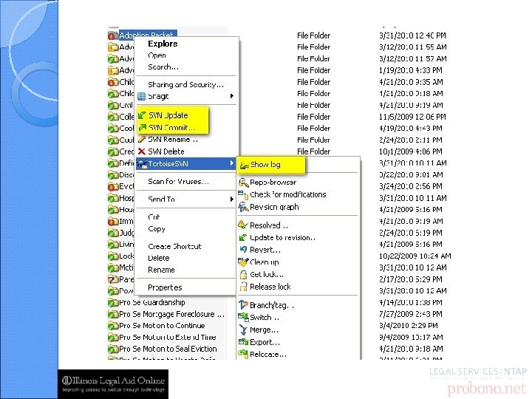Click date 10/22/2009 10:24 AM
The width and height of the screenshot is (532, 399).
pos(415,256)
